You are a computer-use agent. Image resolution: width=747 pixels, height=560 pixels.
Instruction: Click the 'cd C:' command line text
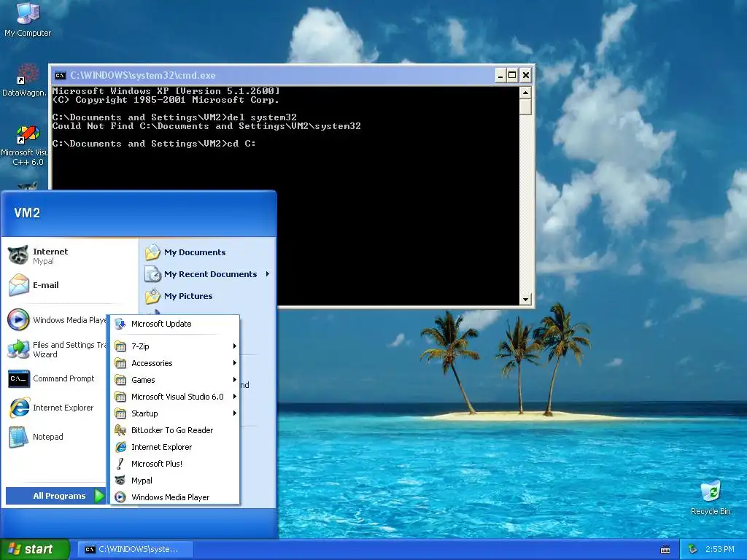pyautogui.click(x=241, y=144)
